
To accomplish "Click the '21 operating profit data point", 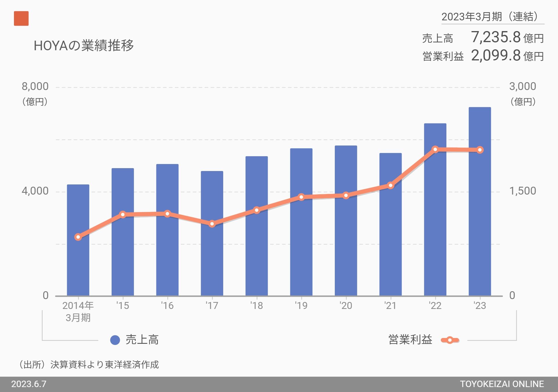I will pyautogui.click(x=390, y=185).
